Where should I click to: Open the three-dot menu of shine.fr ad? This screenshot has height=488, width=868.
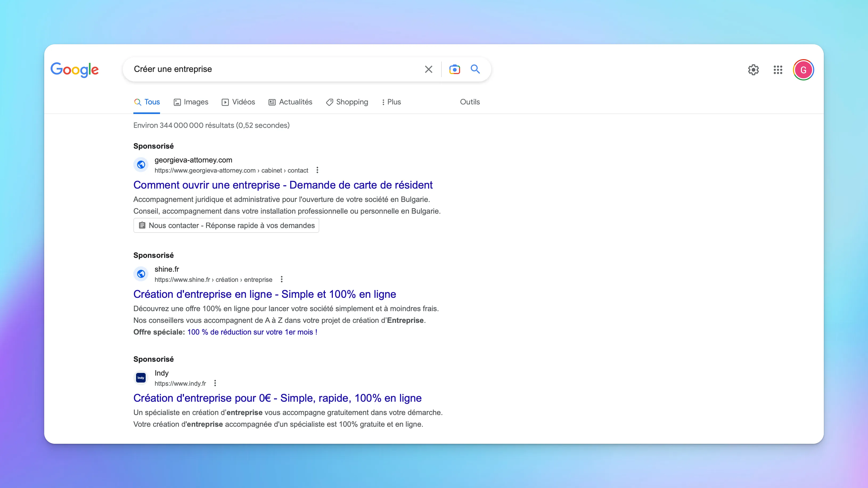(281, 279)
